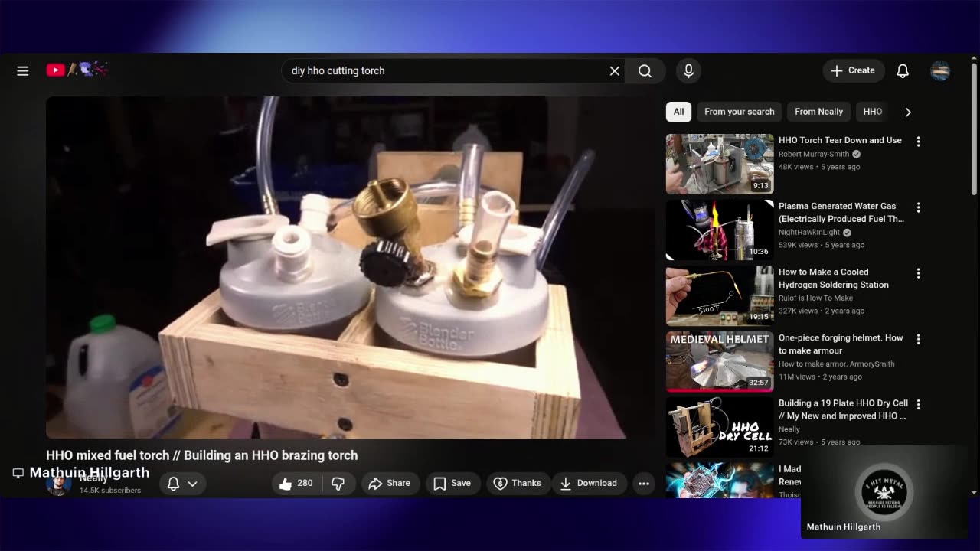Open options for HHO Torch Tear Down
The height and width of the screenshot is (551, 980).
point(918,142)
